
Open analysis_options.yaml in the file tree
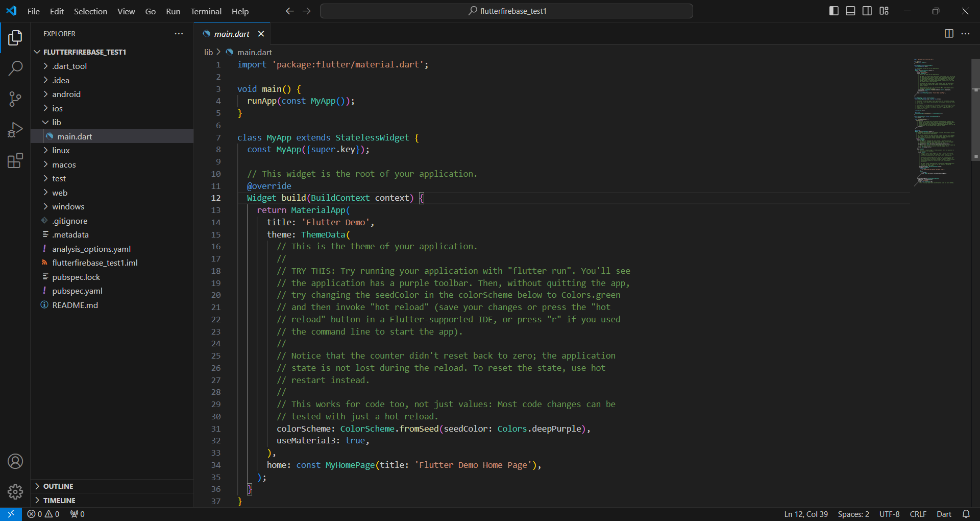112,249
